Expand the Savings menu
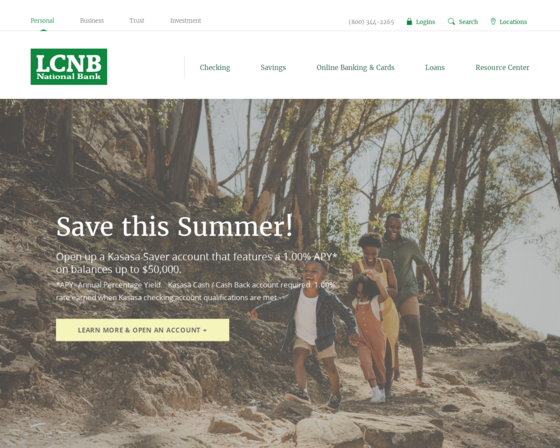 point(273,68)
